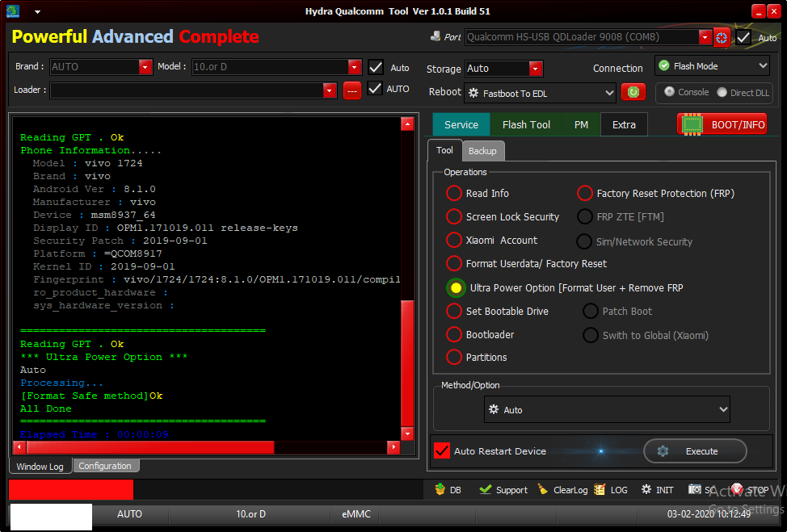This screenshot has width=787, height=532.
Task: Select the Console radio option
Action: [x=669, y=92]
